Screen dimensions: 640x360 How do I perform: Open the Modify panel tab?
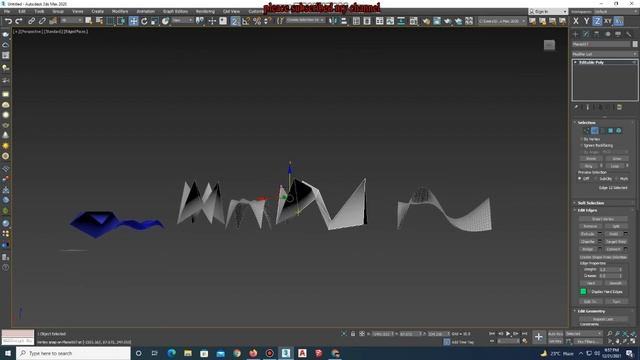586,34
